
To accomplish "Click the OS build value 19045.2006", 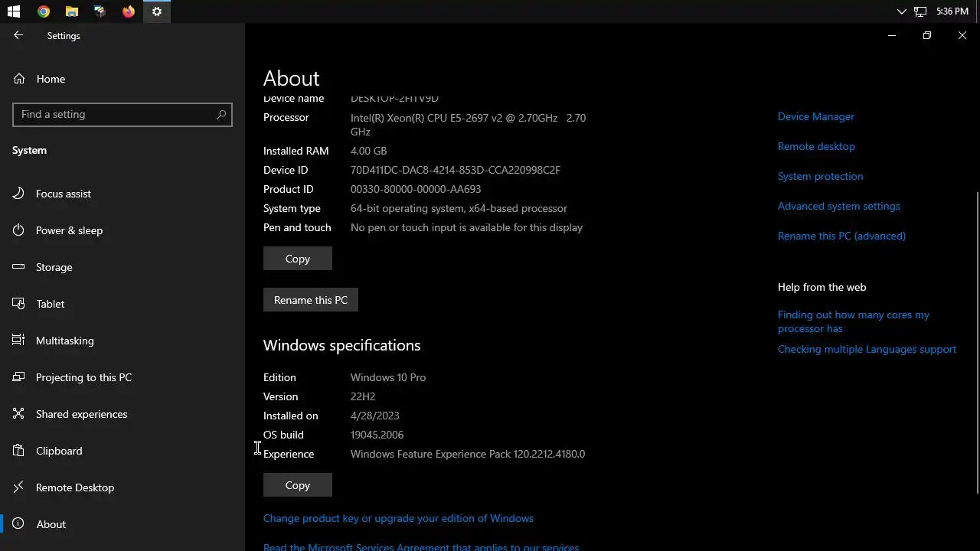I will coord(377,435).
